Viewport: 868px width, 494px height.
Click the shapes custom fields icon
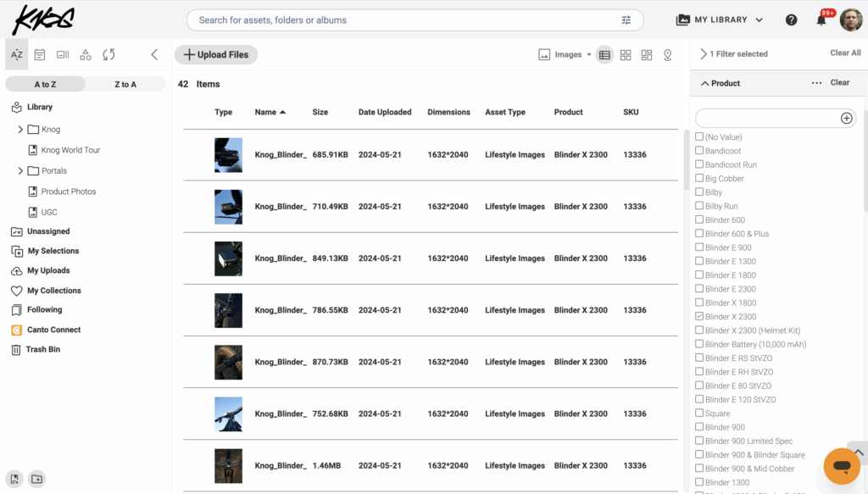(x=85, y=53)
